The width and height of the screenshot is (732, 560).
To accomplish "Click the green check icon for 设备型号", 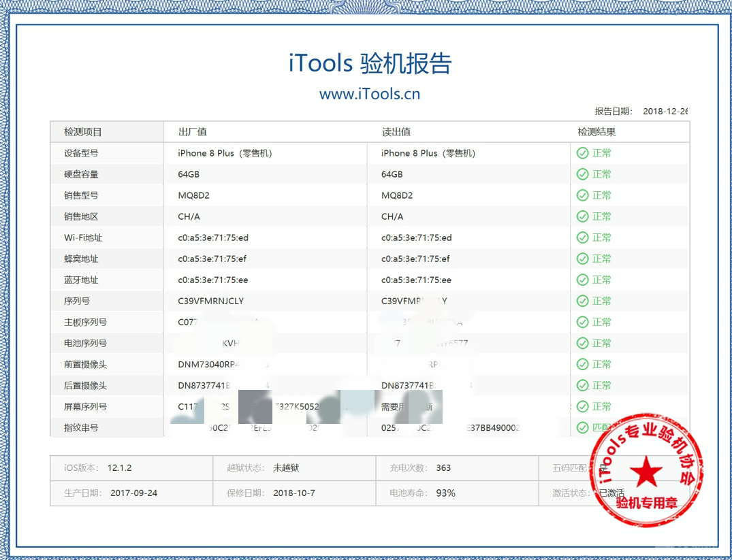I will pyautogui.click(x=582, y=153).
